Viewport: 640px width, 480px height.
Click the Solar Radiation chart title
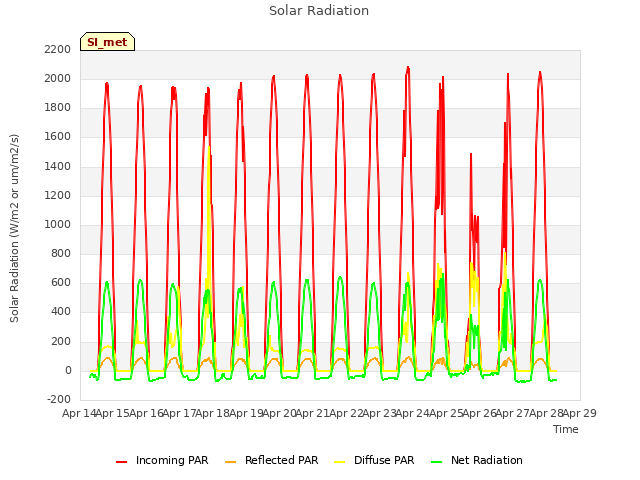tap(319, 11)
